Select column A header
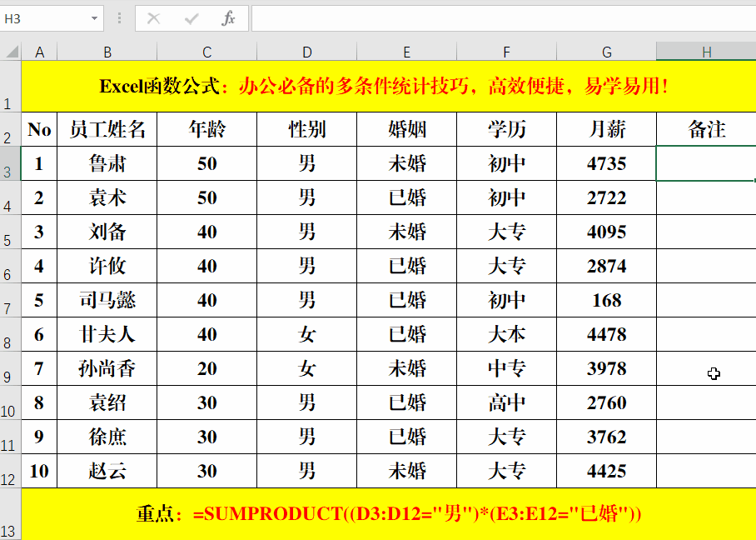The width and height of the screenshot is (756, 540). click(39, 52)
